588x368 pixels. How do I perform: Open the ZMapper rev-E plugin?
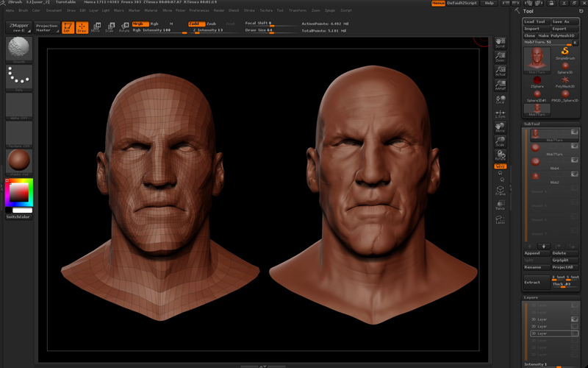pos(19,27)
